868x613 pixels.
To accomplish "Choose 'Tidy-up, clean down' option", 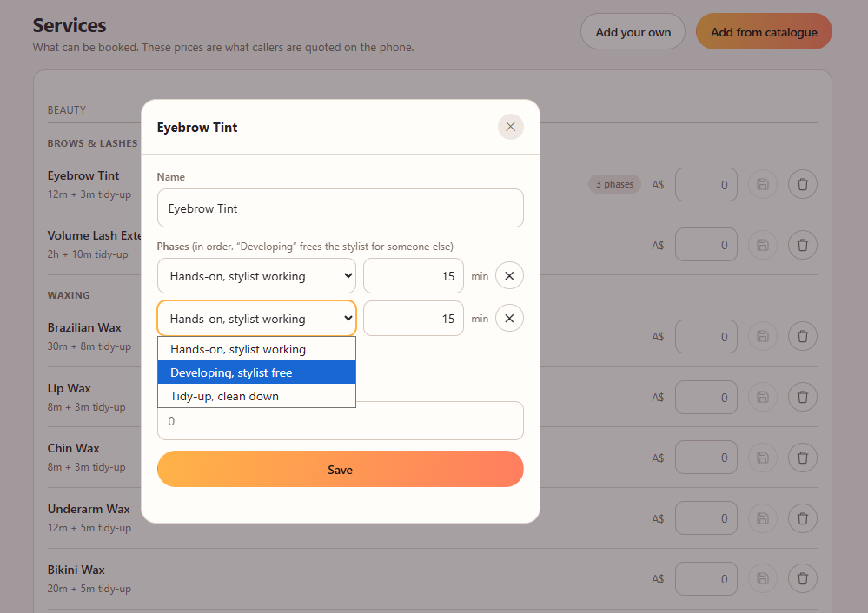I will (256, 396).
